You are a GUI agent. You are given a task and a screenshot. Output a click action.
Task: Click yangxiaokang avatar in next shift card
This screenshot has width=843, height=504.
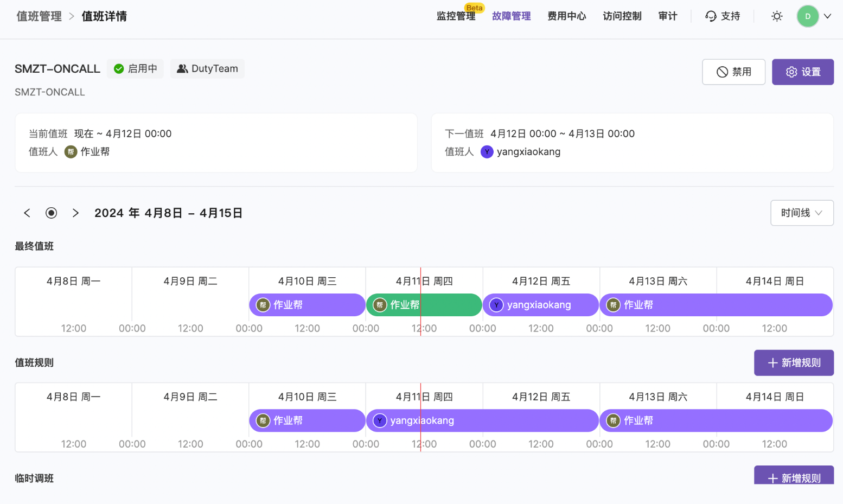coord(487,152)
